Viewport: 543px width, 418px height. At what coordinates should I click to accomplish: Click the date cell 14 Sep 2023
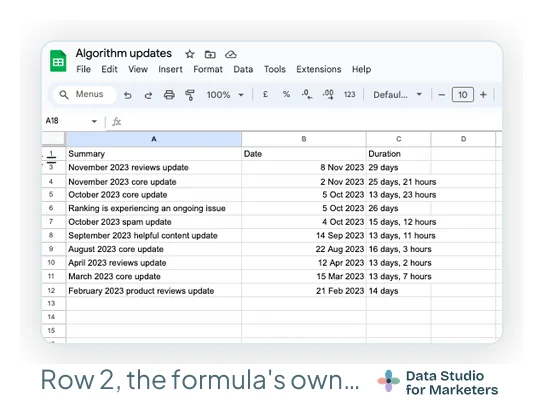304,235
